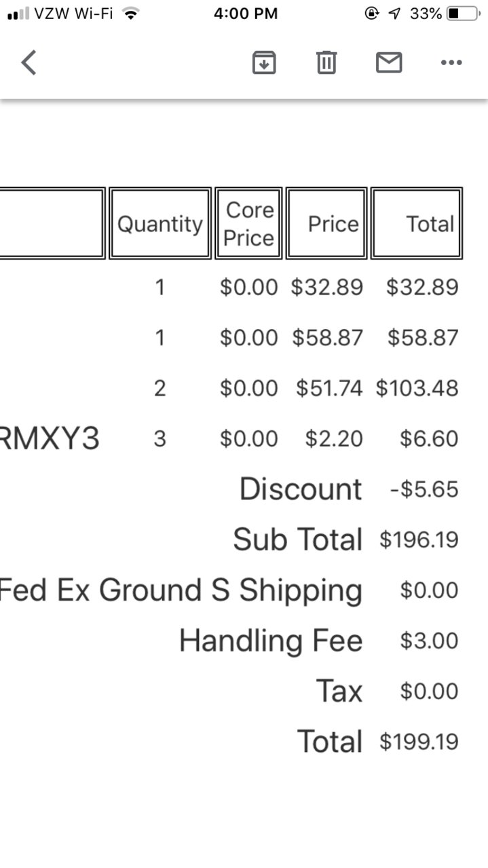
Task: Tap the Sub Total value $196.19
Action: (x=419, y=540)
